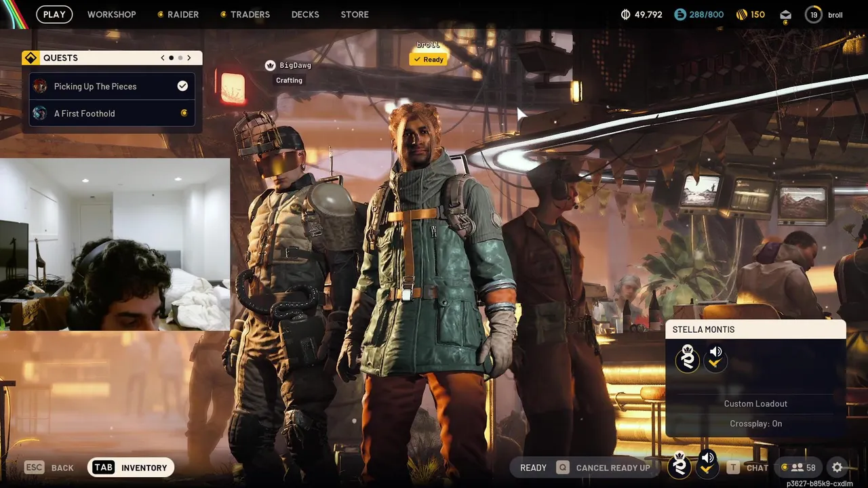Select the BigDawg player nameplate
The height and width of the screenshot is (488, 868).
pyautogui.click(x=296, y=66)
